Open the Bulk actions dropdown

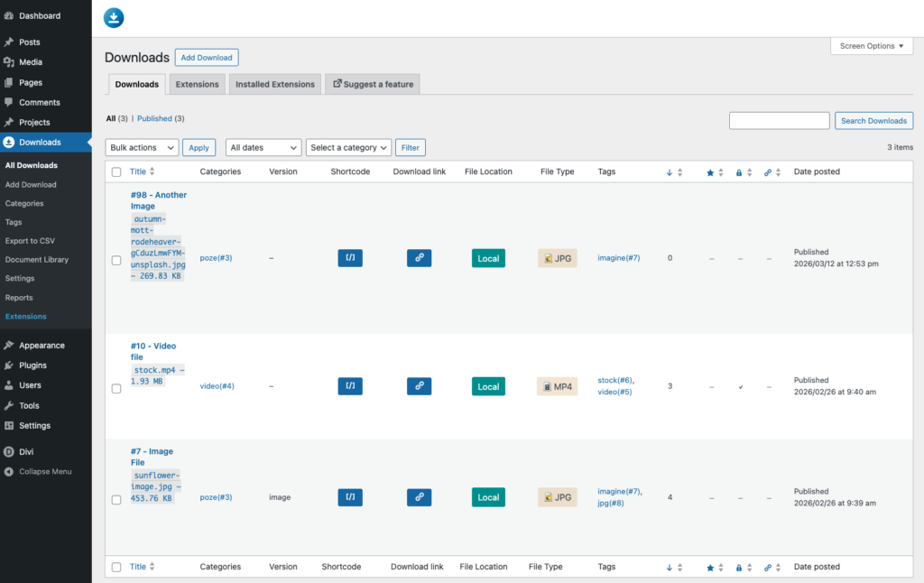tap(142, 148)
